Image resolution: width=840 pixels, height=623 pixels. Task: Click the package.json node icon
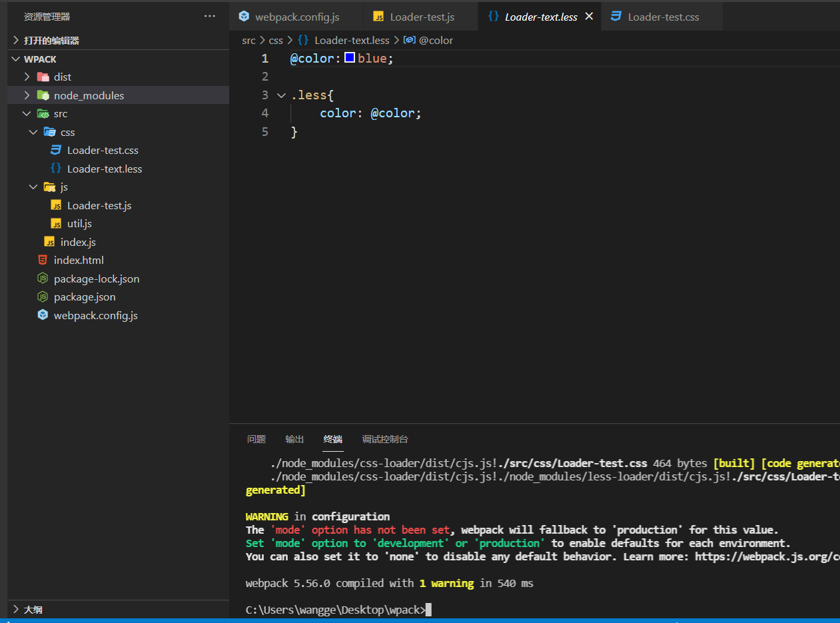(x=43, y=297)
